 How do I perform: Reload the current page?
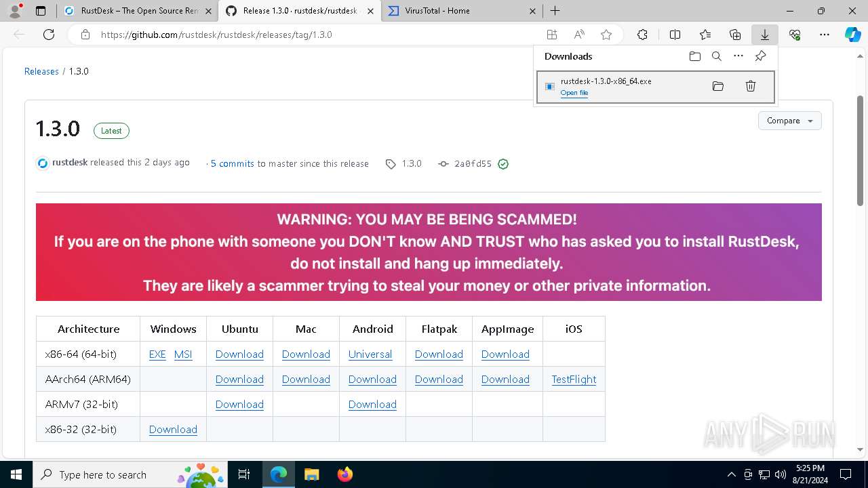49,35
